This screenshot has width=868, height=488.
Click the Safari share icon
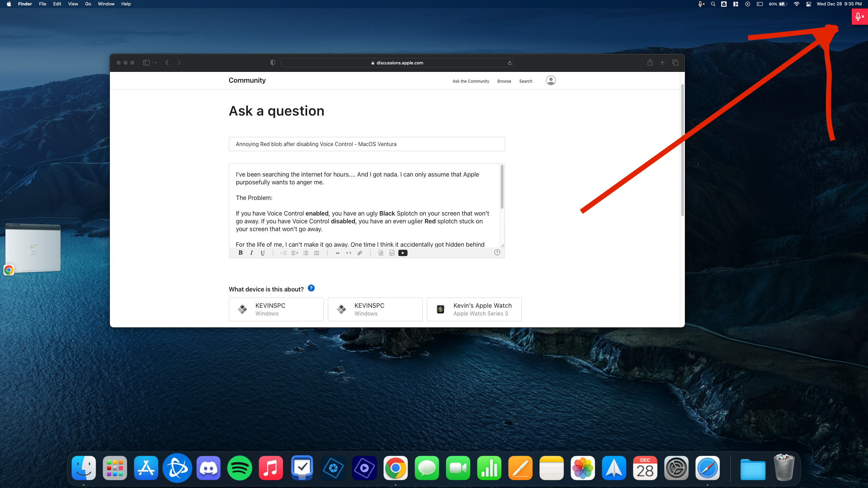coord(650,63)
